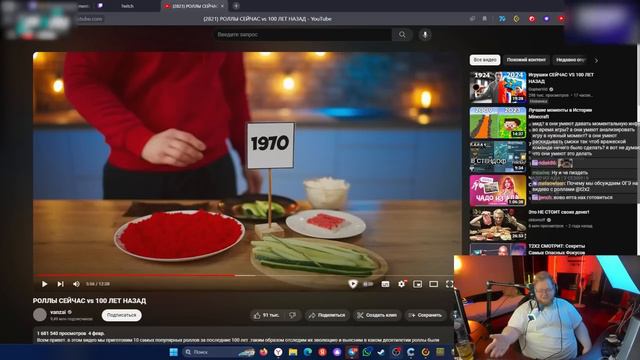Open Yandex Browser taskbar icon
Viewport: 640px width, 360px height.
[x=278, y=352]
